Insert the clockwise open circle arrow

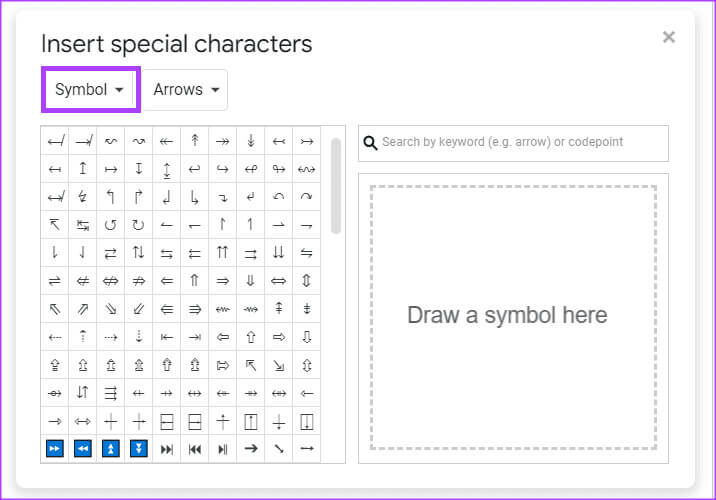(139, 225)
